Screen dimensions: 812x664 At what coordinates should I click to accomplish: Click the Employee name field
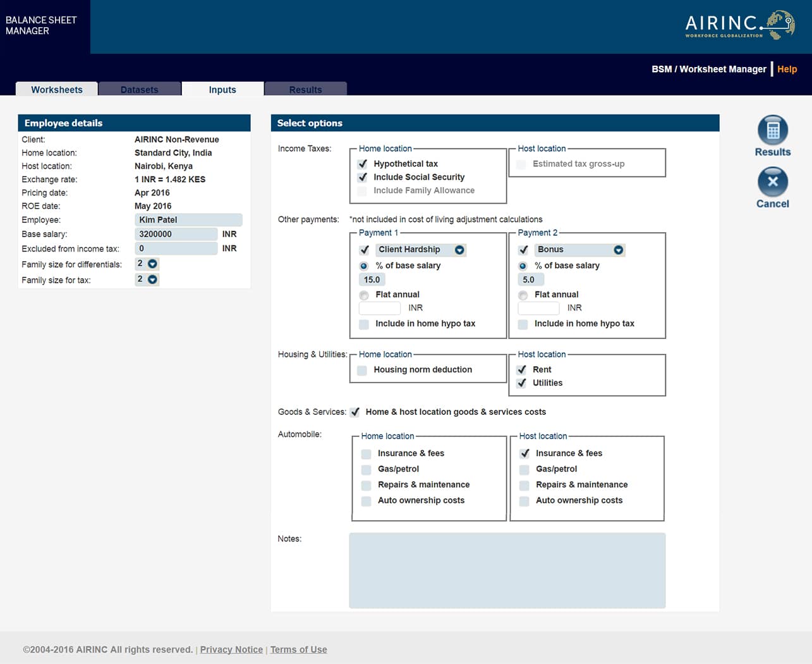pos(188,219)
